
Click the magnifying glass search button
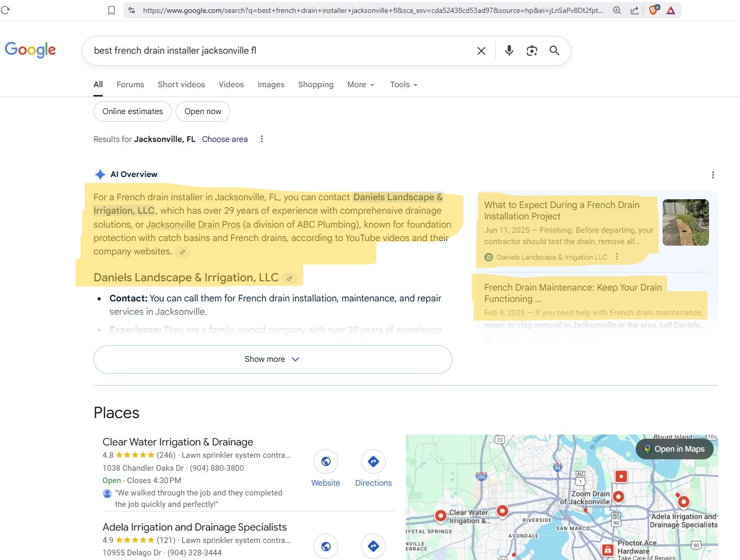(x=555, y=51)
